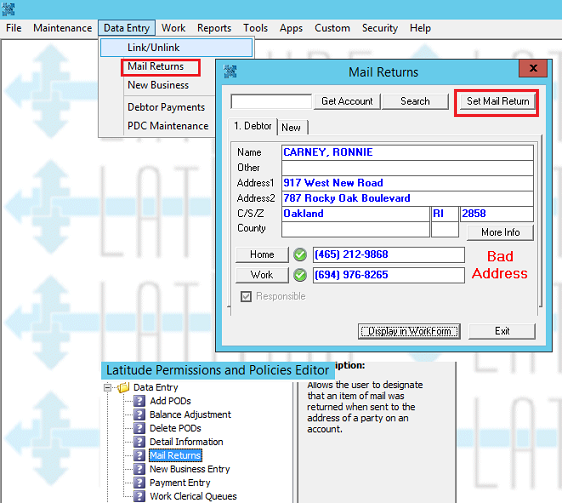Click the Set Mail Return button
The height and width of the screenshot is (503, 562).
497,101
